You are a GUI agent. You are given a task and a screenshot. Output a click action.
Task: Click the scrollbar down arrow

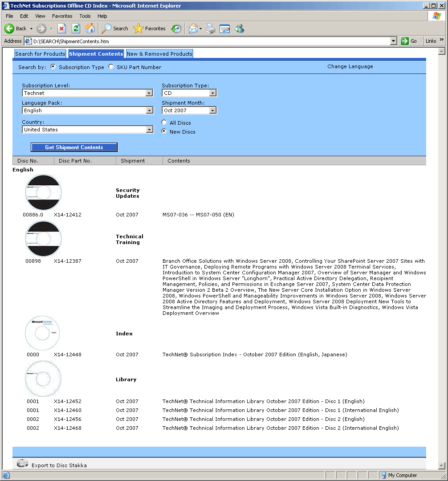pyautogui.click(x=442, y=466)
